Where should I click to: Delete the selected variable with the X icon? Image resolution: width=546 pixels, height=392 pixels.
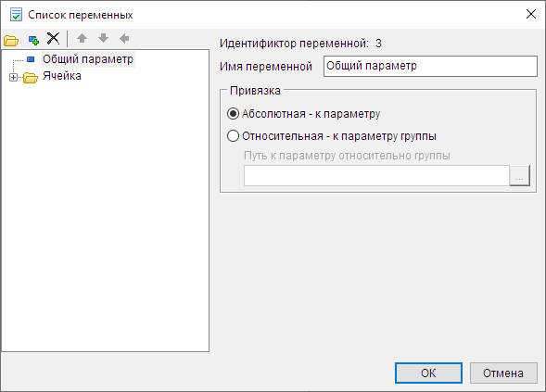point(53,38)
